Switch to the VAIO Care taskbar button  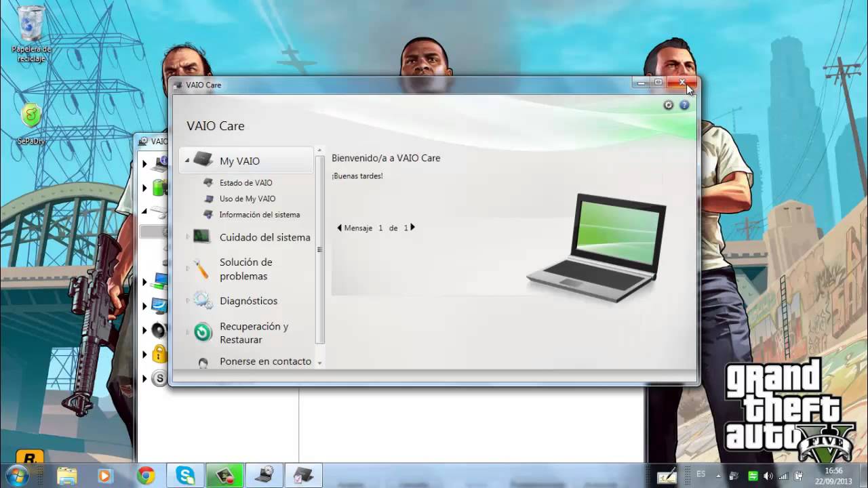(x=303, y=476)
